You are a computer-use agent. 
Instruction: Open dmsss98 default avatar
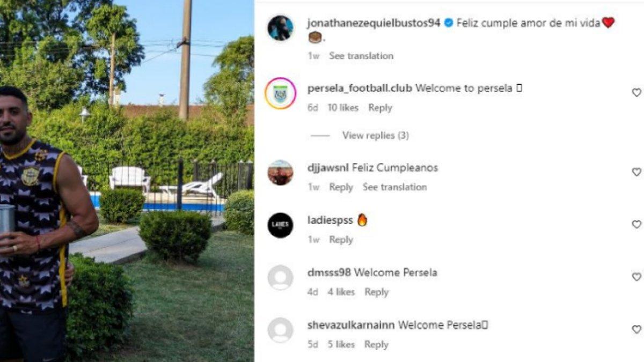click(x=280, y=277)
